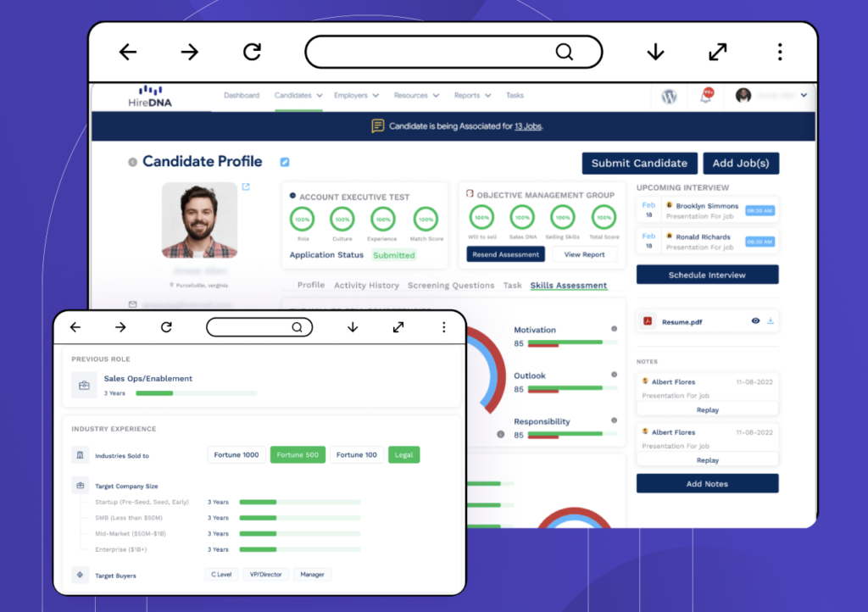Click the address bar of the large browser
The image size is (868, 612).
(x=453, y=52)
